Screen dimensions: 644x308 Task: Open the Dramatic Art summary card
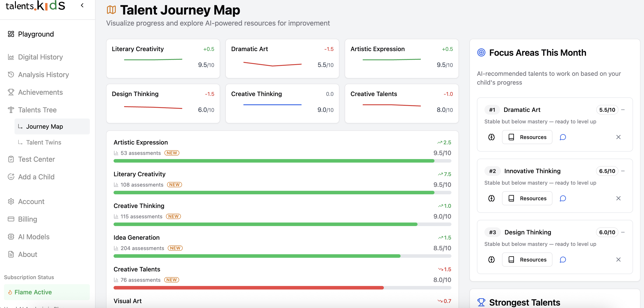[282, 58]
